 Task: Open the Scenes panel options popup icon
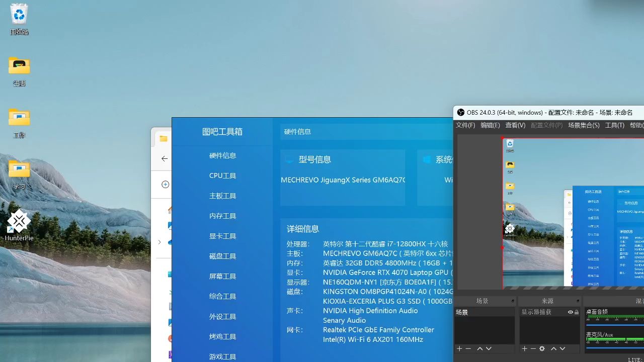point(513,301)
